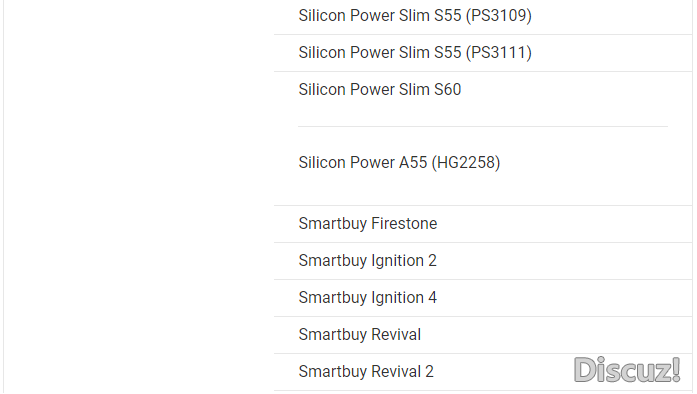Click the digit 2 in Revival 2
This screenshot has width=697, height=394.
[429, 371]
